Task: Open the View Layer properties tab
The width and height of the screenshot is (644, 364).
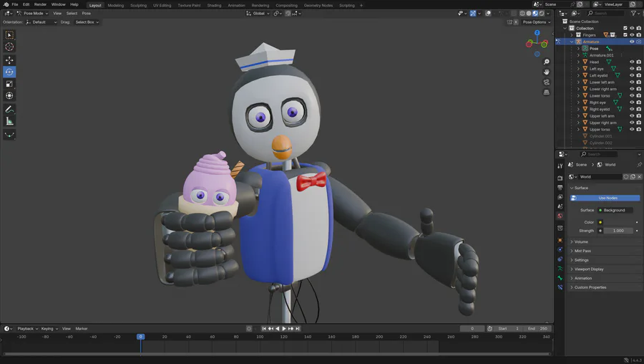Action: click(560, 197)
